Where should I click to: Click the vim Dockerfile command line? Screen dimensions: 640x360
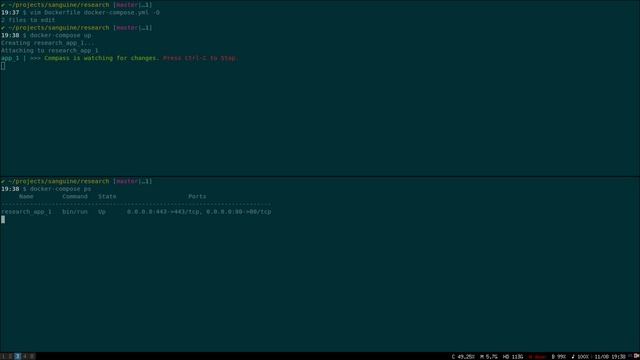click(95, 13)
